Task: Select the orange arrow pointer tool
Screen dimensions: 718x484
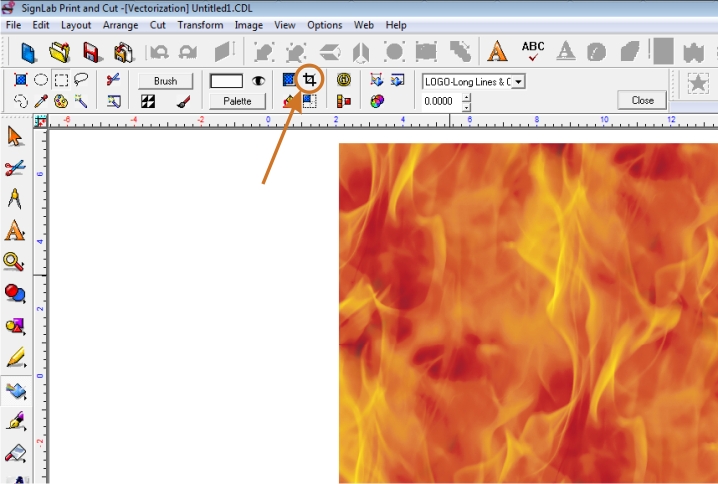Action: point(15,136)
